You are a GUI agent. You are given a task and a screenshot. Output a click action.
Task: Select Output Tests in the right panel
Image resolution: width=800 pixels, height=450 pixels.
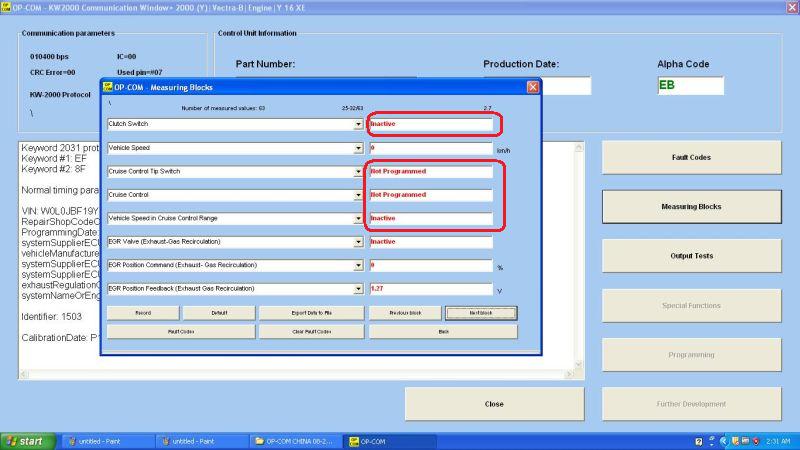coord(691,256)
